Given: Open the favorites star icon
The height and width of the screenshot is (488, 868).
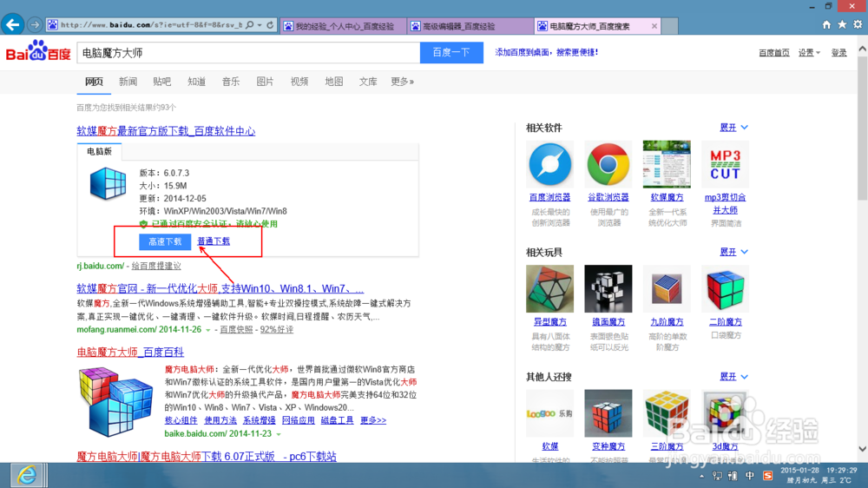Looking at the screenshot, I should 842,24.
